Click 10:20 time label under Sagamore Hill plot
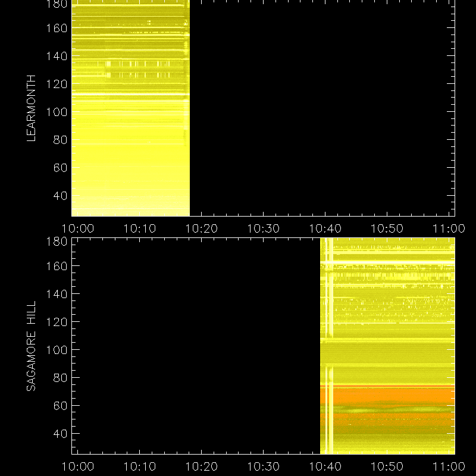Screen dimensions: 476x476 tap(202, 466)
